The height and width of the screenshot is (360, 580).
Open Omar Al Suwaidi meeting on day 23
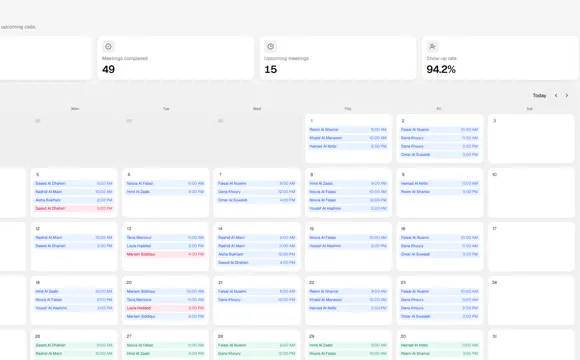click(x=439, y=316)
